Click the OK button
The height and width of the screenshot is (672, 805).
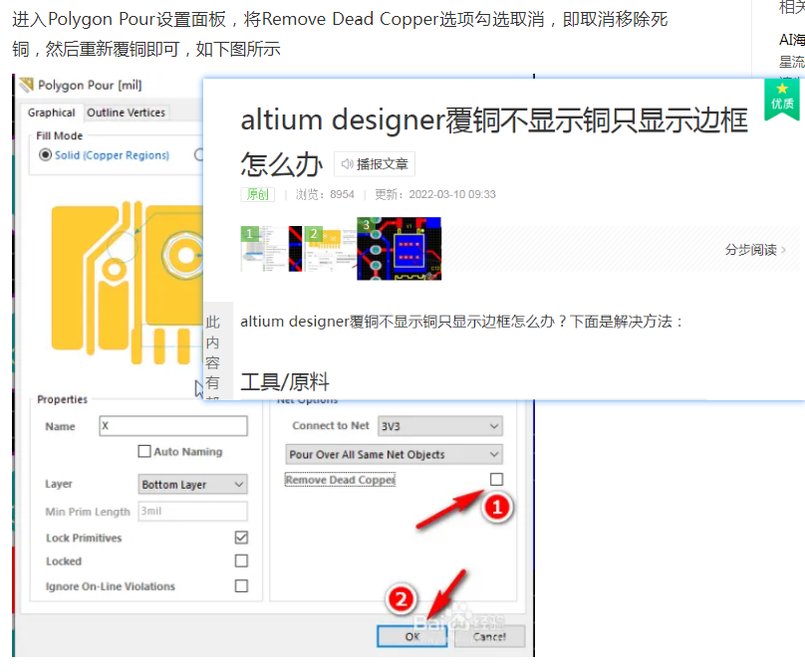412,636
